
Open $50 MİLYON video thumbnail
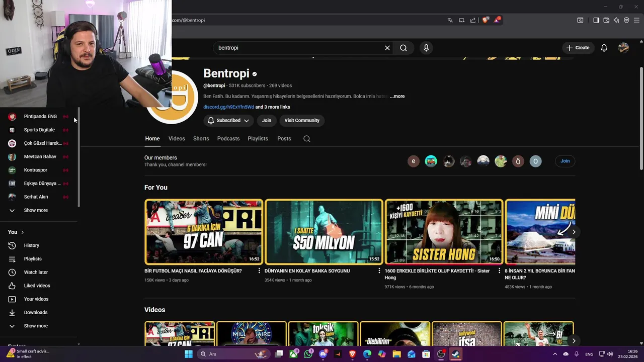pos(324,232)
